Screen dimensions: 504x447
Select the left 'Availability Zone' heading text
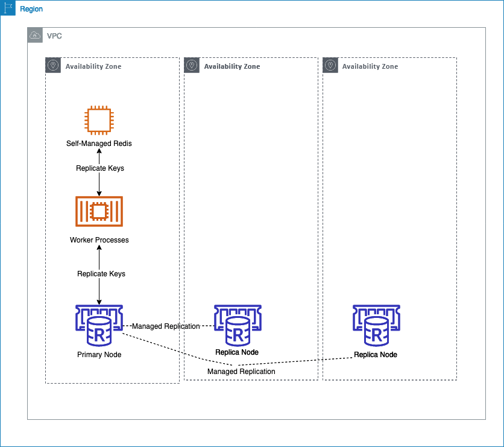(93, 66)
